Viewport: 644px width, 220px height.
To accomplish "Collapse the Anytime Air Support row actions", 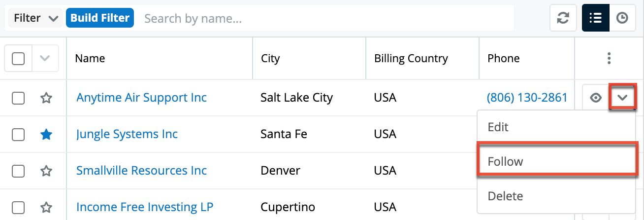I will (x=622, y=98).
